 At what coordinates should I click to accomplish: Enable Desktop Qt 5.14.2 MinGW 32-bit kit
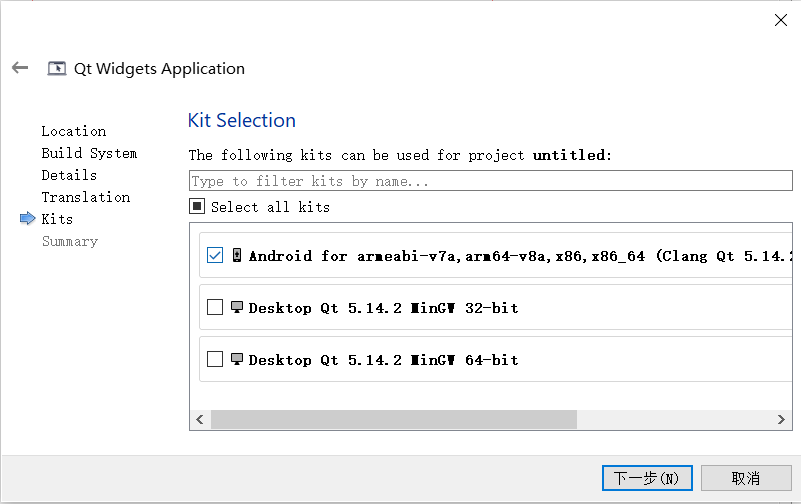point(215,307)
